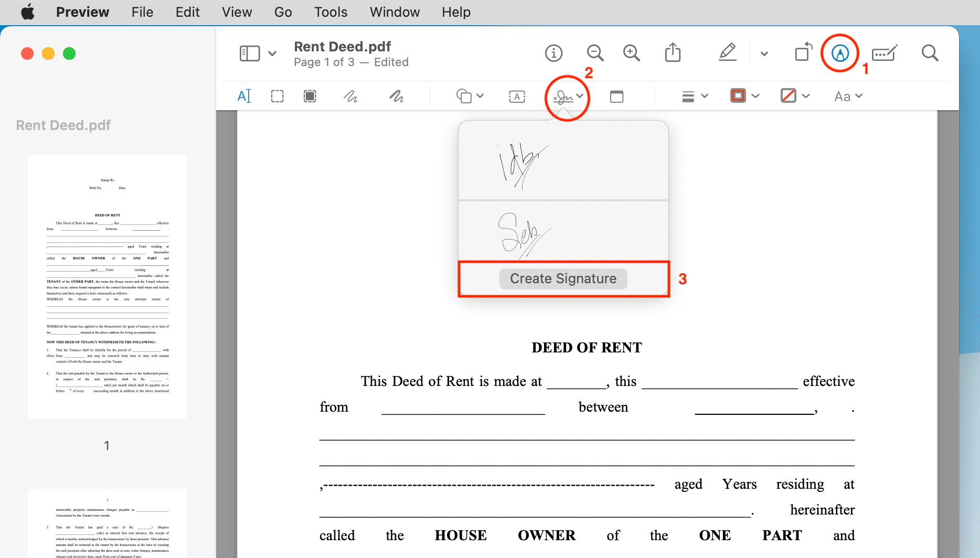Open the document Info inspector

point(553,53)
